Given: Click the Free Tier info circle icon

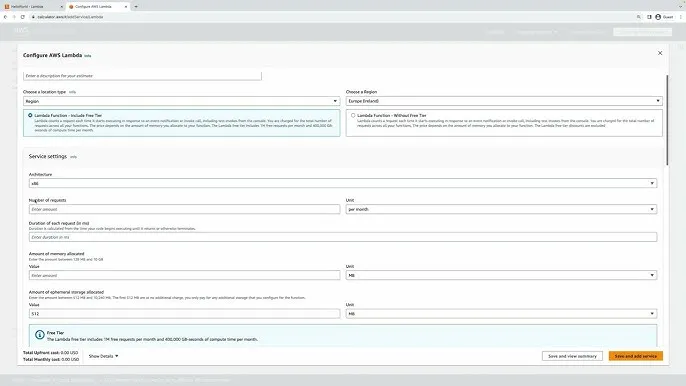Looking at the screenshot, I should (x=39, y=335).
